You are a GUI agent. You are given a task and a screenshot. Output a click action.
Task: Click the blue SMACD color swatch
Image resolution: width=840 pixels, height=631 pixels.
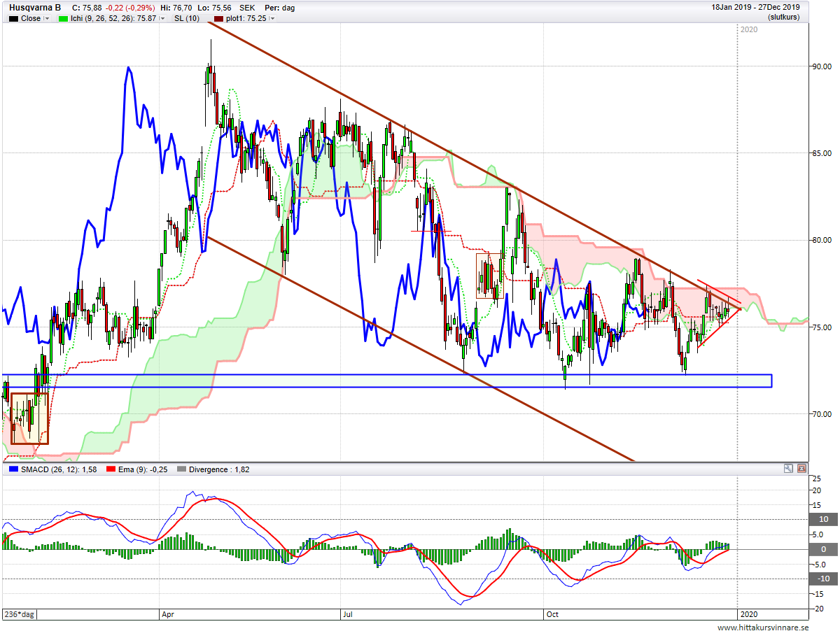pos(13,469)
